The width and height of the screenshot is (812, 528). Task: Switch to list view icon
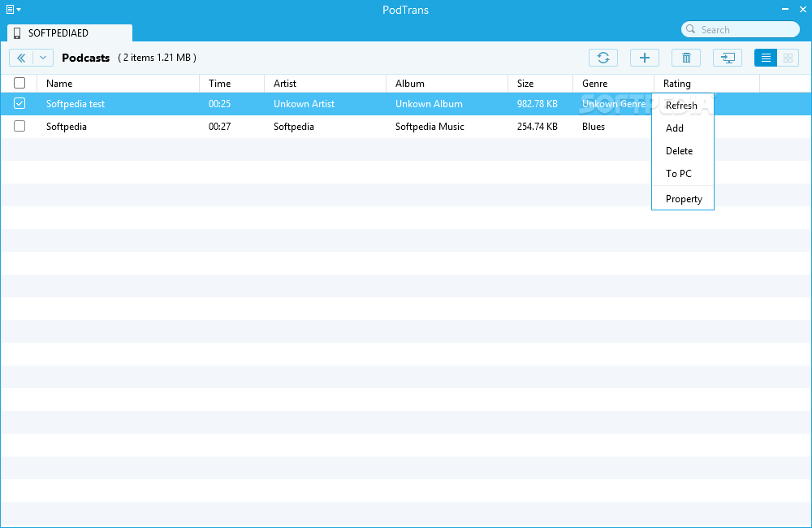[x=766, y=58]
